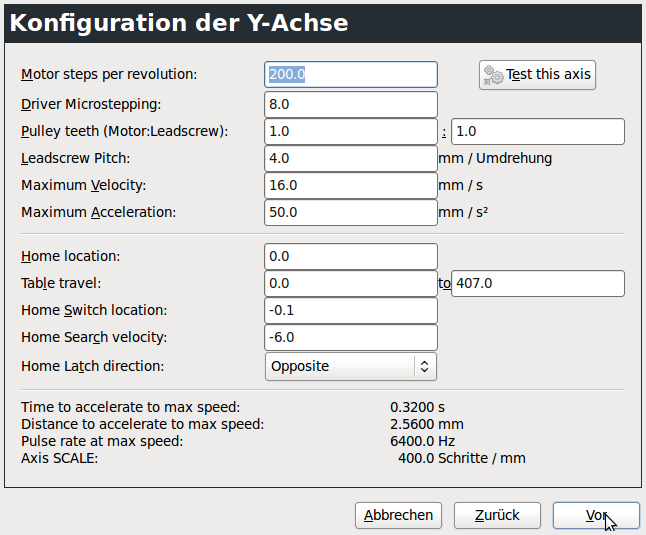
Task: Click the Vor button
Action: 596,515
